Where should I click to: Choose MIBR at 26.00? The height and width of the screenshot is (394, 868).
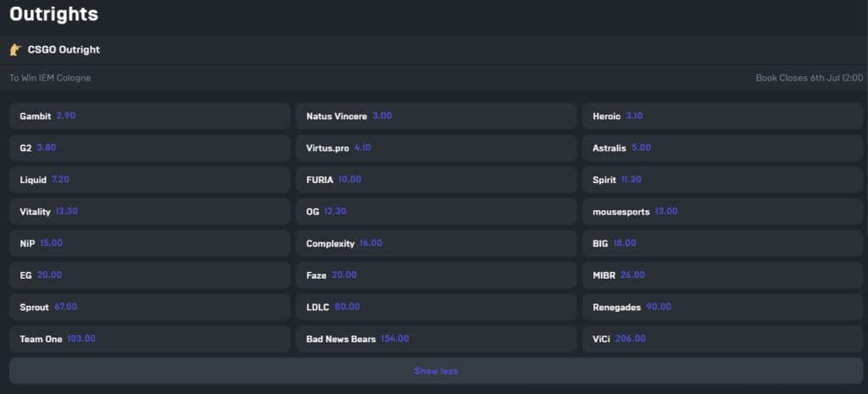tap(722, 275)
